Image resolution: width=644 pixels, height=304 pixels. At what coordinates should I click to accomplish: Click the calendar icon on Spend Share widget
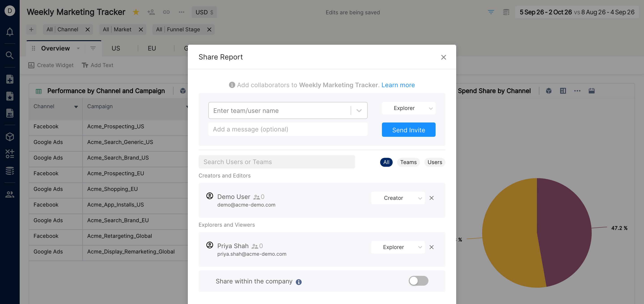click(591, 91)
